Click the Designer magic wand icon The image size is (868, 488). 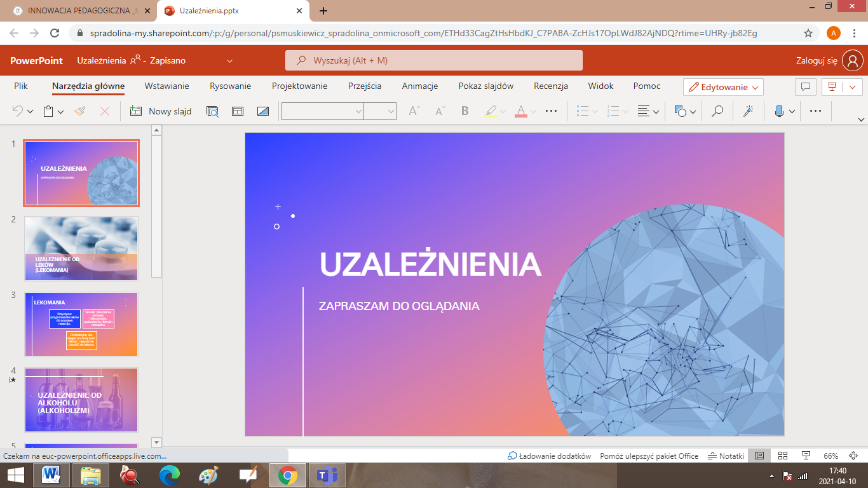coord(748,111)
